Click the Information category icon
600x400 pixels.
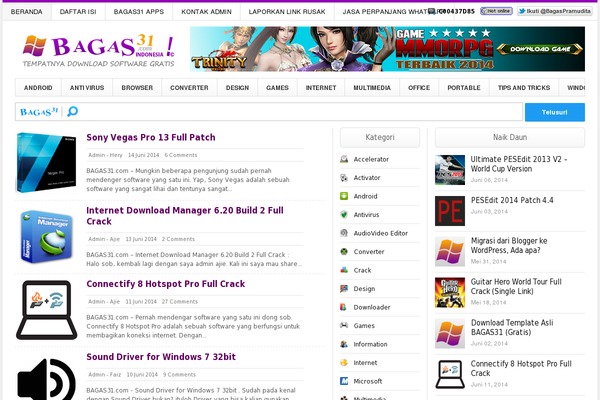344,344
